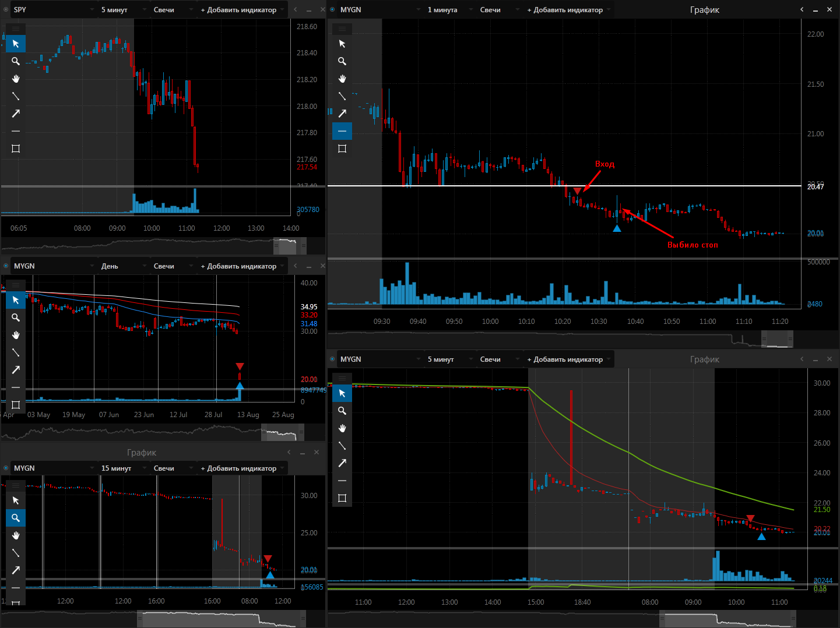This screenshot has width=840, height=628.
Task: Toggle link circle beside MYGN in 1 минута panel
Action: point(332,9)
